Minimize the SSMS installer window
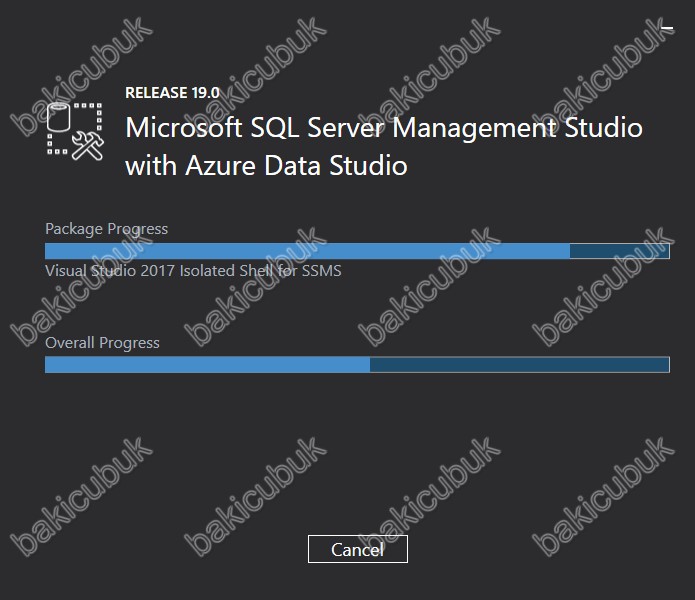The width and height of the screenshot is (695, 600). (x=667, y=28)
